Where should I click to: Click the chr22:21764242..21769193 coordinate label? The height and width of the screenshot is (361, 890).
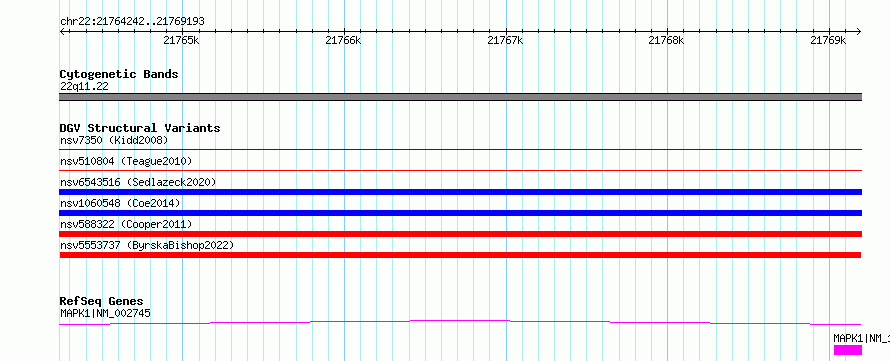pyautogui.click(x=132, y=21)
